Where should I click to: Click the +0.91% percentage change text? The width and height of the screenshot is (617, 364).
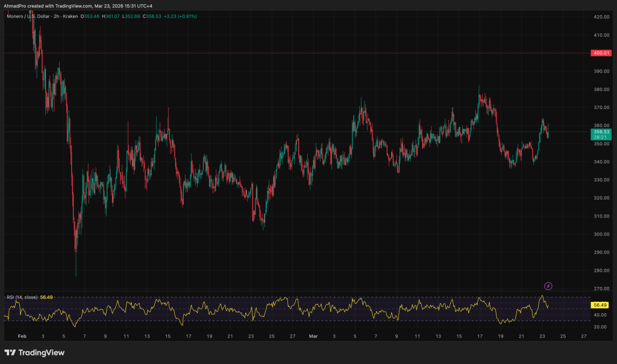click(188, 16)
